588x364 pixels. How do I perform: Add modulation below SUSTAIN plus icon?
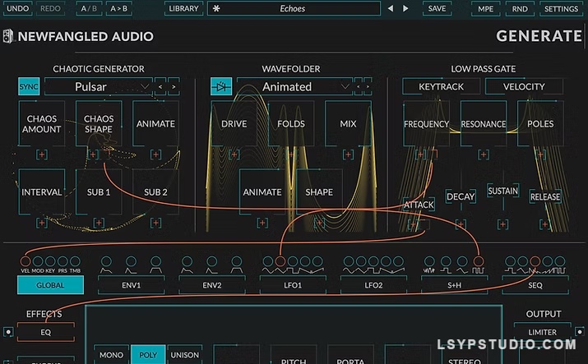pyautogui.click(x=502, y=224)
